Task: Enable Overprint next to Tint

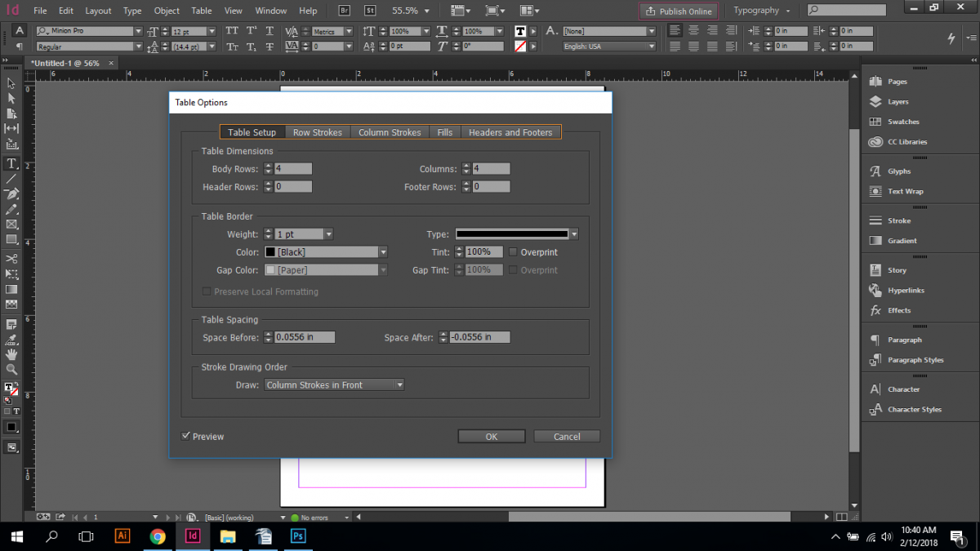Action: pyautogui.click(x=514, y=251)
